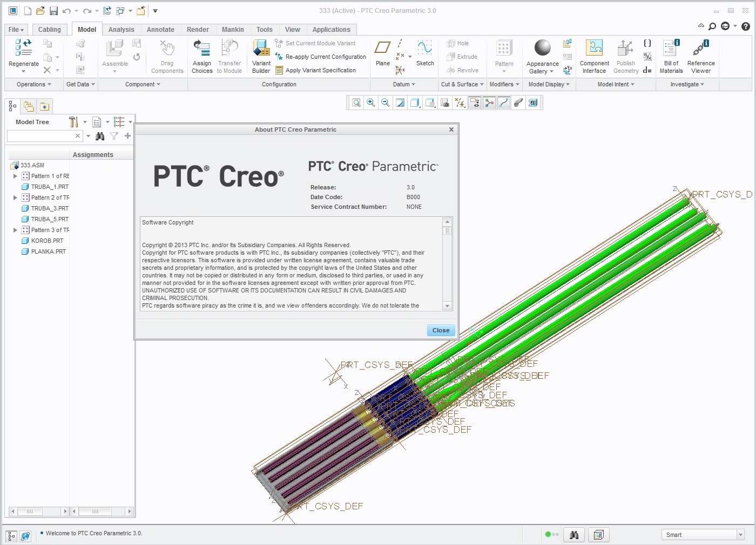Open the Appearance Gallery sphere icon
756x545 pixels.
coord(542,48)
